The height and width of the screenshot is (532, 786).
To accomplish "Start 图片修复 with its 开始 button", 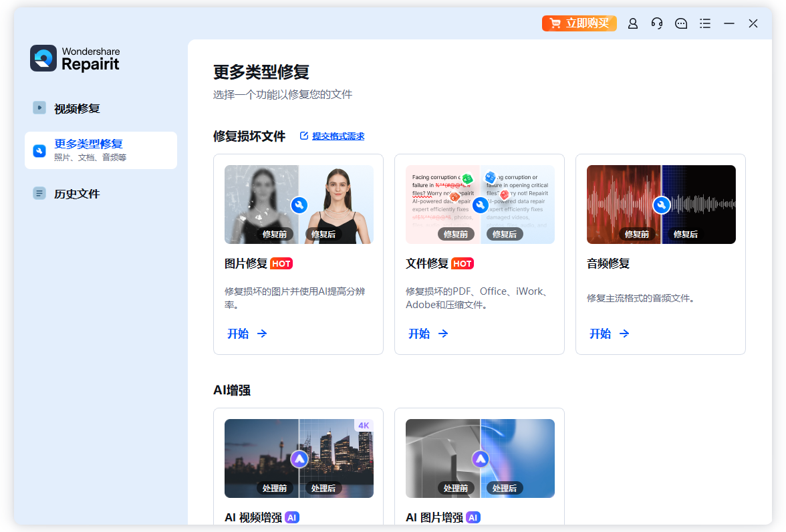I will (247, 334).
